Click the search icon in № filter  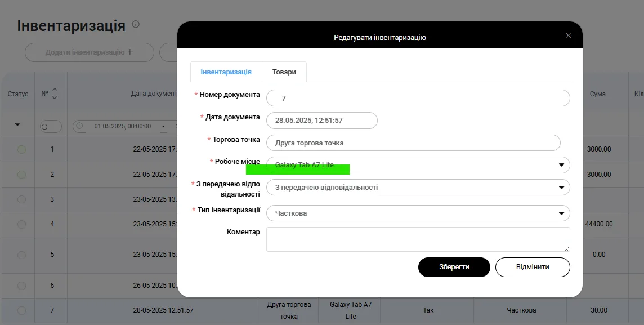[x=44, y=127]
